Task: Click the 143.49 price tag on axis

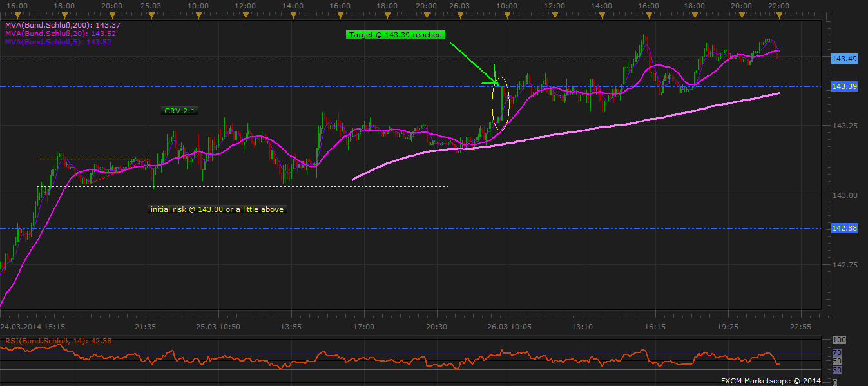Action: coord(844,59)
